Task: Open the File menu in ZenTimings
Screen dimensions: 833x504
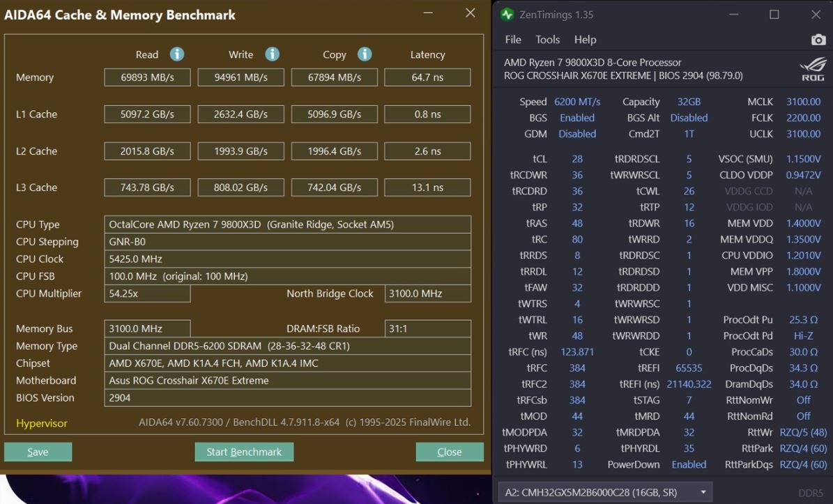Action: tap(512, 40)
